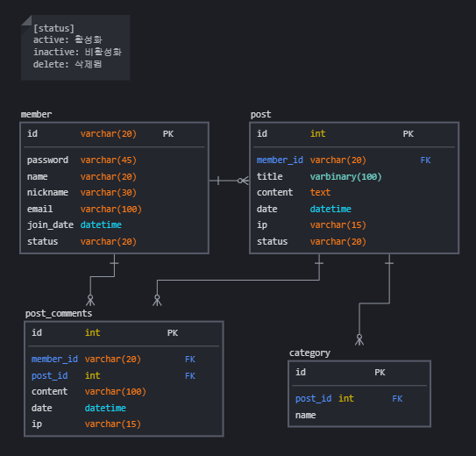
Task: Select member_id column in post_comments table
Action: click(54, 360)
